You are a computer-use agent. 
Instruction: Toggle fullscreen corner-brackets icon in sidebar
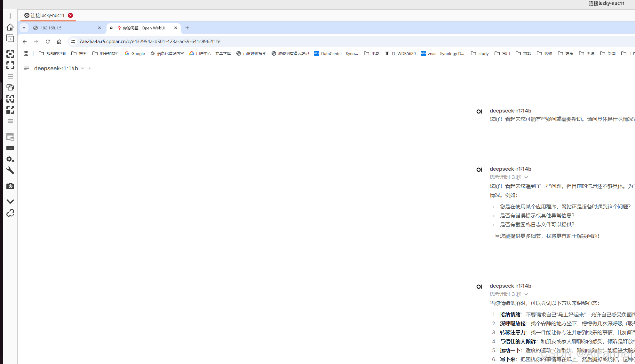[x=10, y=65]
